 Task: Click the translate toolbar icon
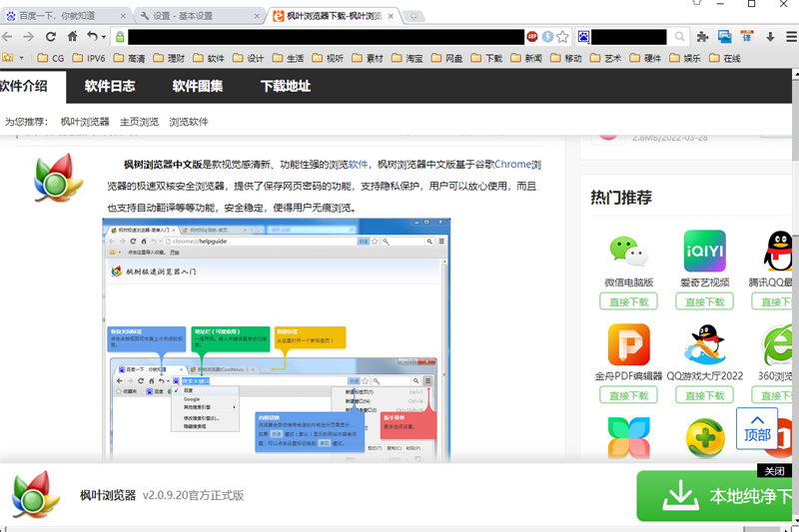pos(747,37)
